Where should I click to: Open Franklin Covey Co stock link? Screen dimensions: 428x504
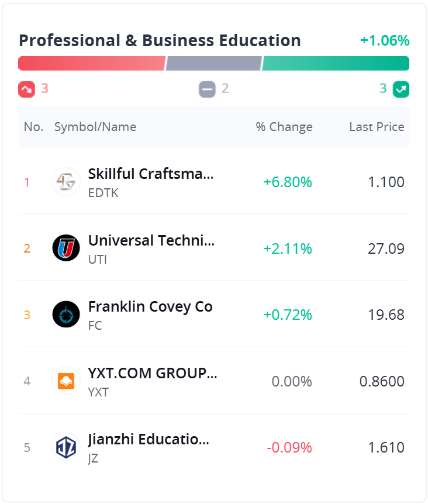(150, 306)
